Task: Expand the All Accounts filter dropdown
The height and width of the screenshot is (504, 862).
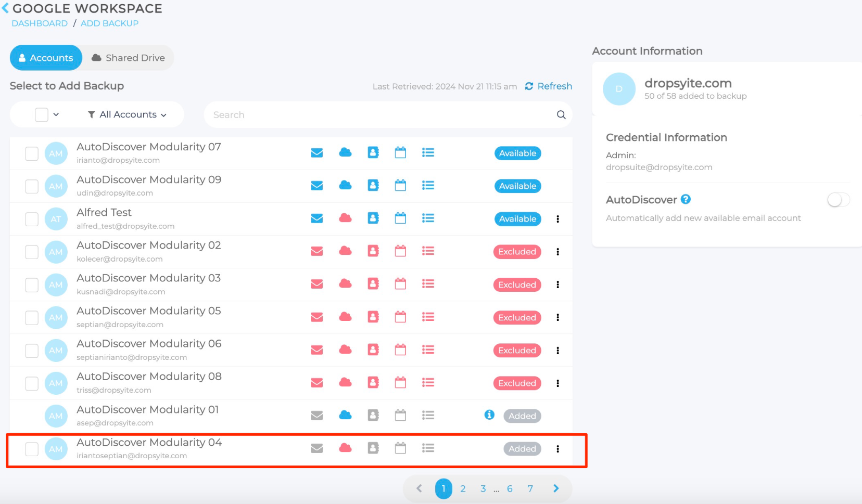Action: coord(128,114)
